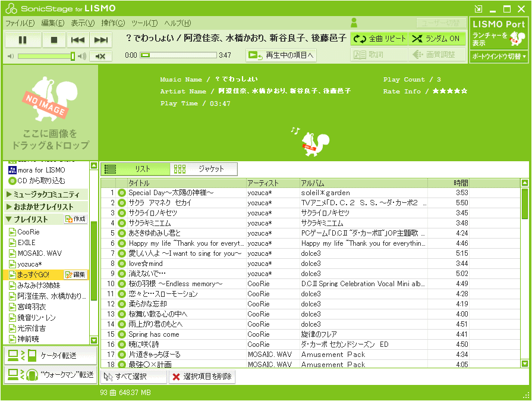
Task: Skip to the previous track
Action: pyautogui.click(x=78, y=40)
